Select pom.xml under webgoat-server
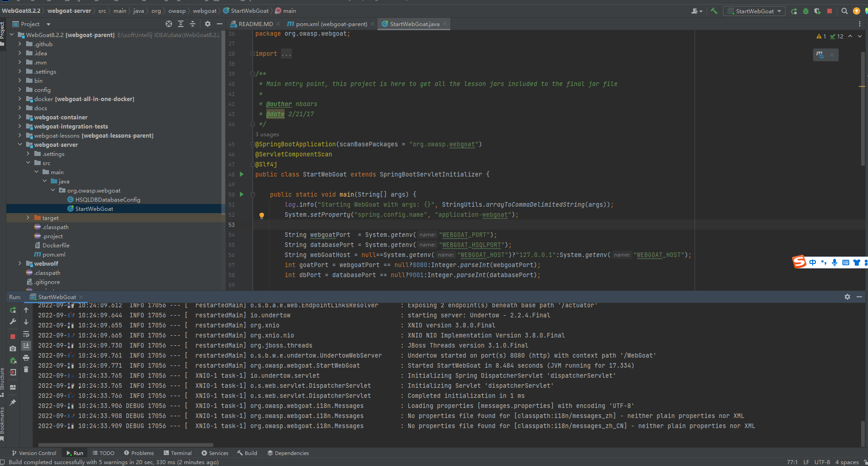The image size is (868, 466). point(50,254)
